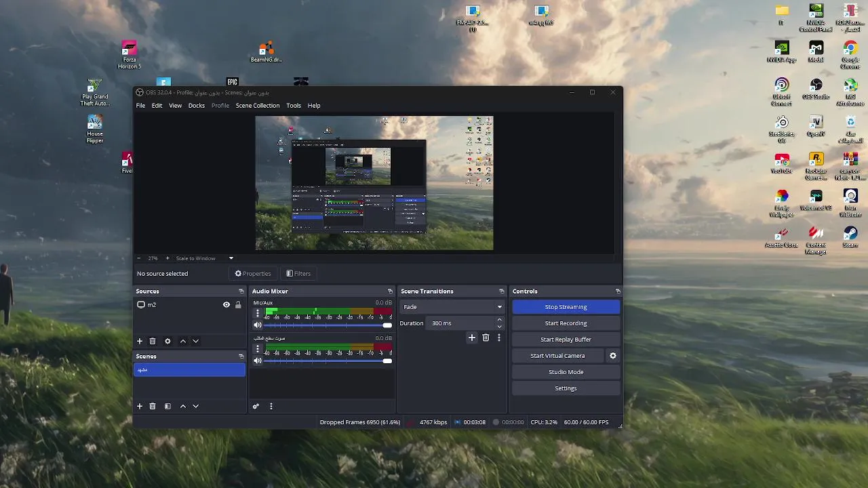Undock the Controls panel
Screen dimensions: 868x488
coord(618,291)
